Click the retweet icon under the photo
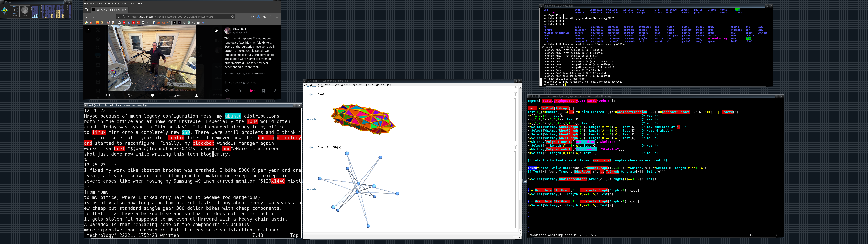Image resolution: width=868 pixels, height=244 pixels. (130, 95)
